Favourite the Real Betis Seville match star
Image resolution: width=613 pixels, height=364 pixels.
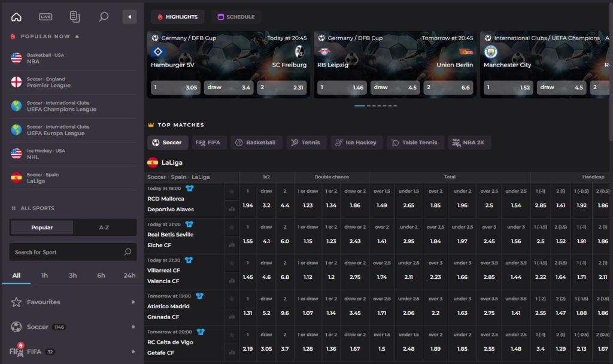point(232,227)
